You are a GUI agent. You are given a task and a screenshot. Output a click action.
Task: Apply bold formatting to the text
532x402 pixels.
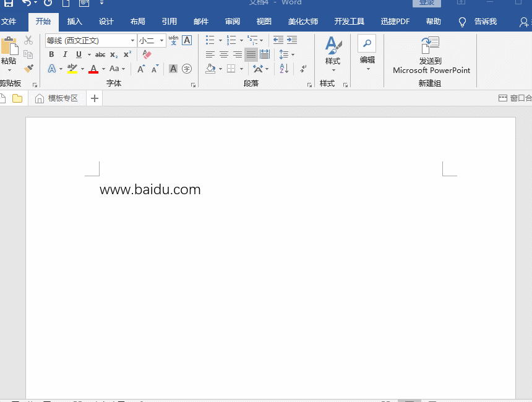[x=51, y=54]
